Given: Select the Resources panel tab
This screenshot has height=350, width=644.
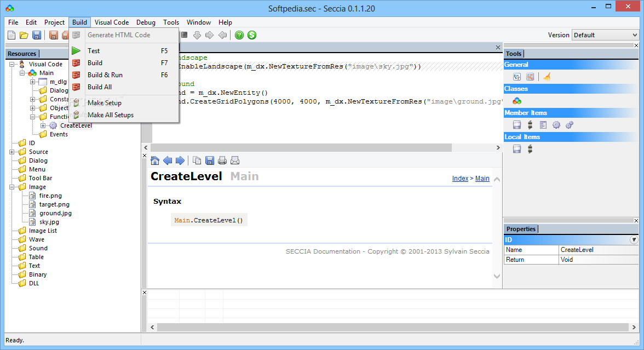Looking at the screenshot, I should click(22, 54).
